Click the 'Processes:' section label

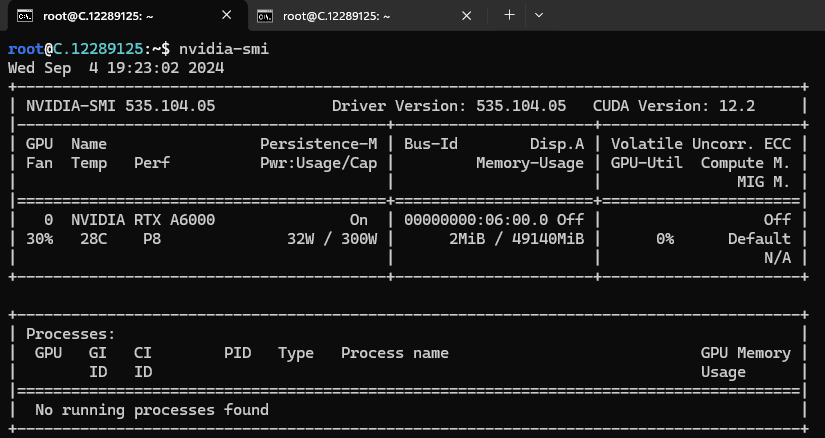coord(71,334)
